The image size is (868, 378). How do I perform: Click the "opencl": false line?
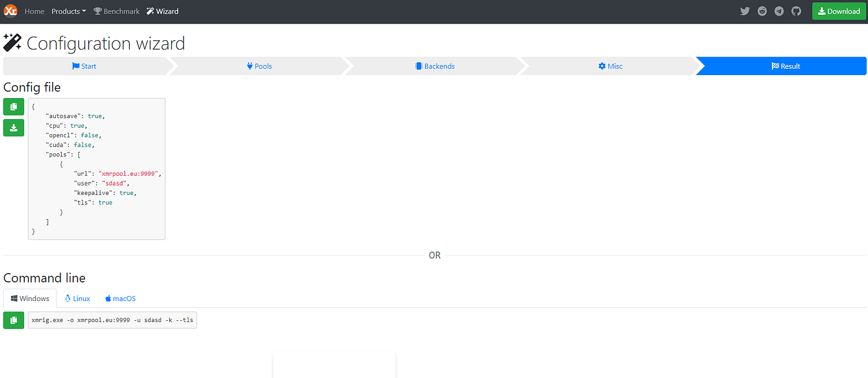pyautogui.click(x=73, y=135)
